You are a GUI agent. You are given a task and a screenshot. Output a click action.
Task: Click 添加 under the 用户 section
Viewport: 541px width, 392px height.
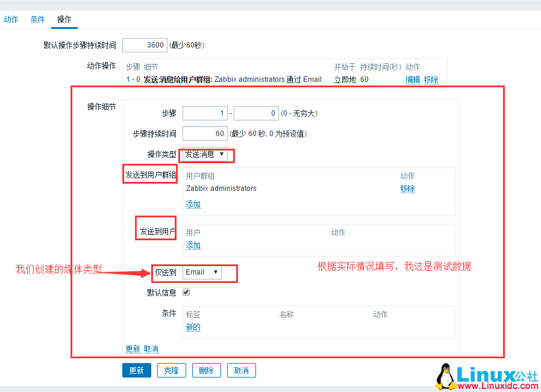click(193, 245)
